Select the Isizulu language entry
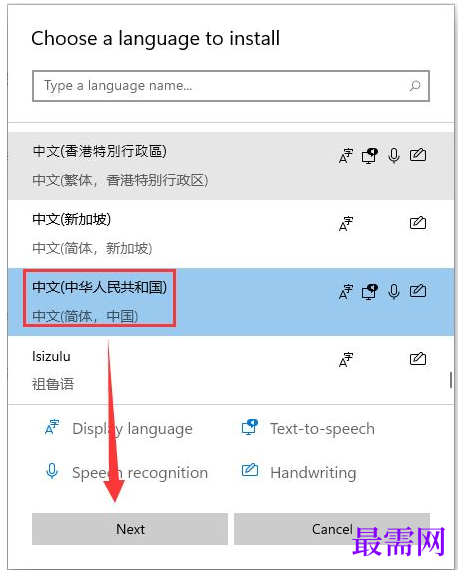The height and width of the screenshot is (573, 464). click(231, 370)
